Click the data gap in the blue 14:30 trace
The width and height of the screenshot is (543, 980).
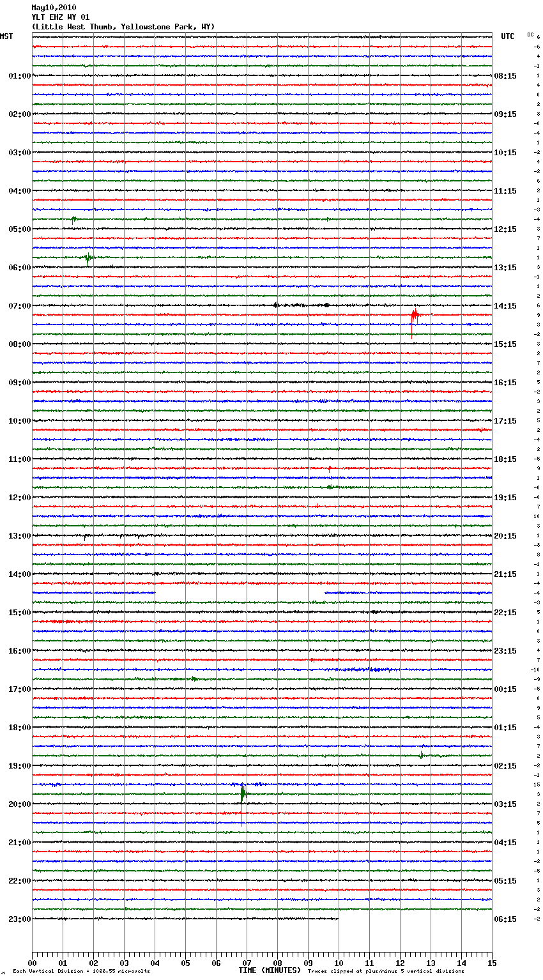point(240,593)
